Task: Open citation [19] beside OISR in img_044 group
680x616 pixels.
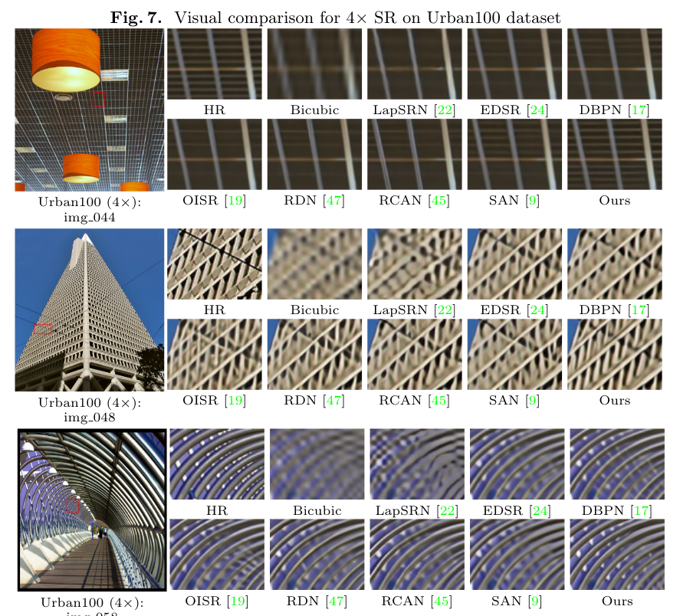Action: click(x=235, y=200)
